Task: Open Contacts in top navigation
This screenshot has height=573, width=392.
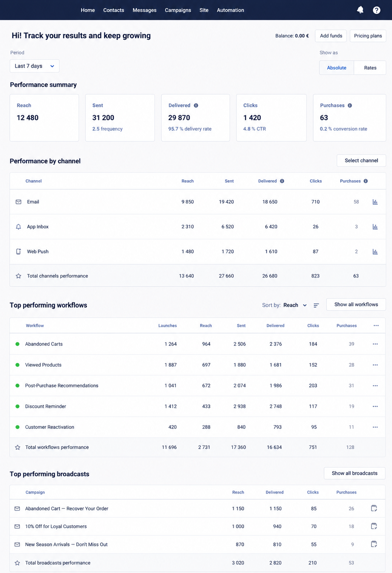Action: click(114, 10)
